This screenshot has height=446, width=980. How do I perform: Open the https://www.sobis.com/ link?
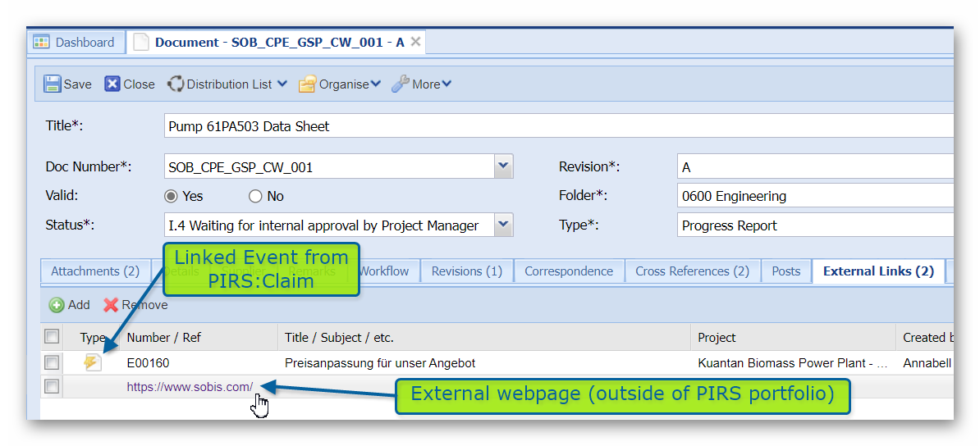pos(190,387)
